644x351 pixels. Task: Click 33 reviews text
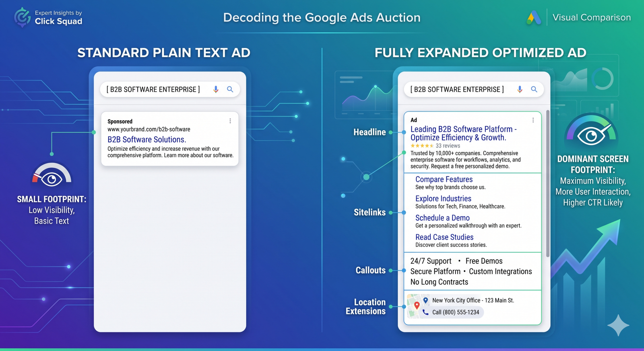(x=448, y=146)
